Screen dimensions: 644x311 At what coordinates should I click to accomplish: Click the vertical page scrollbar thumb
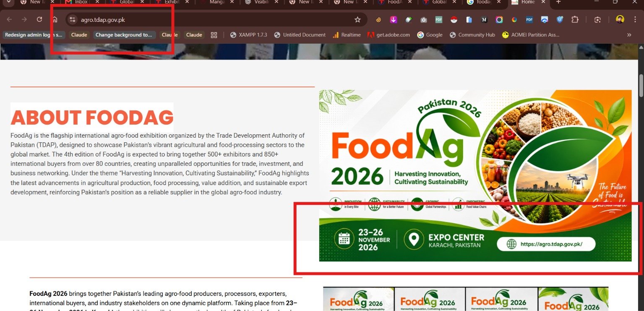(x=641, y=86)
